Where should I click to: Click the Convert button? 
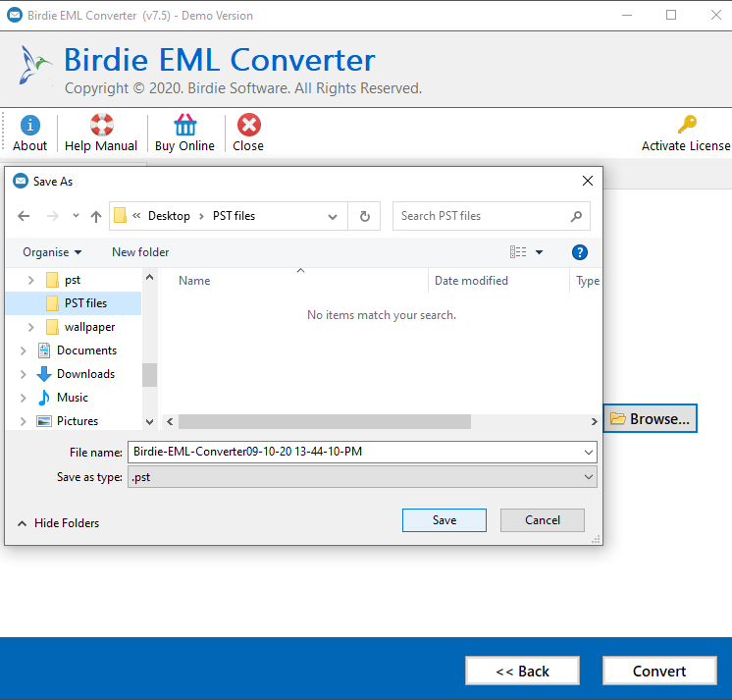point(659,671)
